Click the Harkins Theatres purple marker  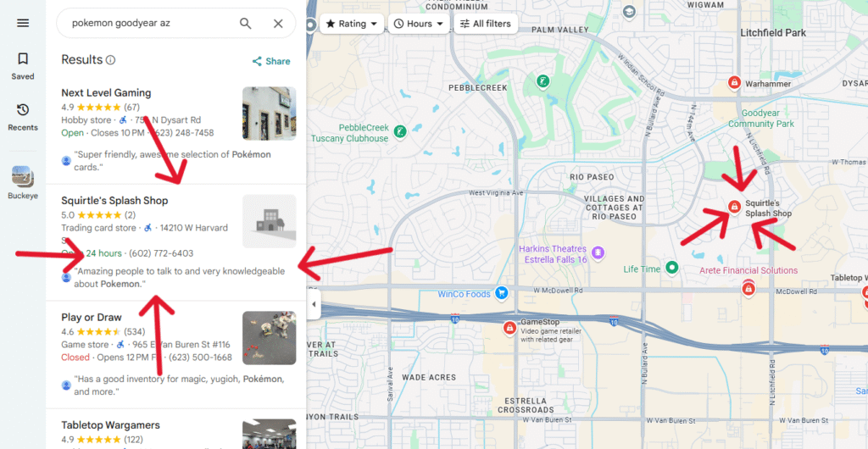pyautogui.click(x=598, y=252)
